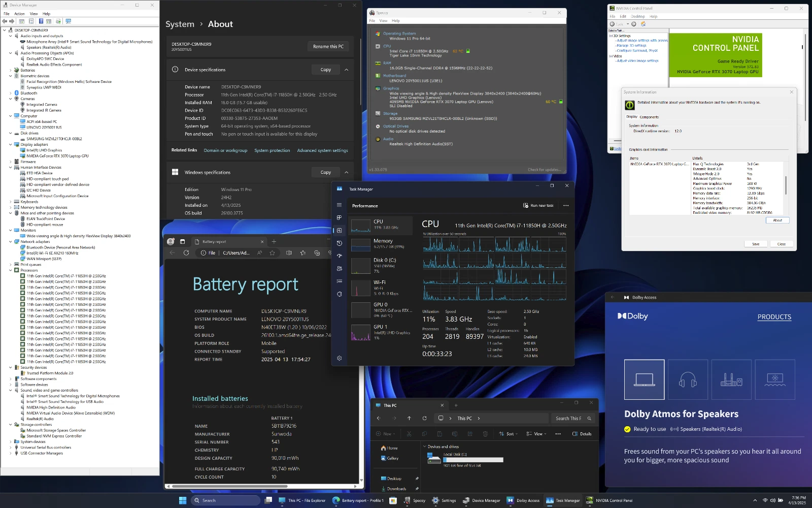Open Task Manager Users page icon
This screenshot has width=812, height=508.
pyautogui.click(x=339, y=269)
